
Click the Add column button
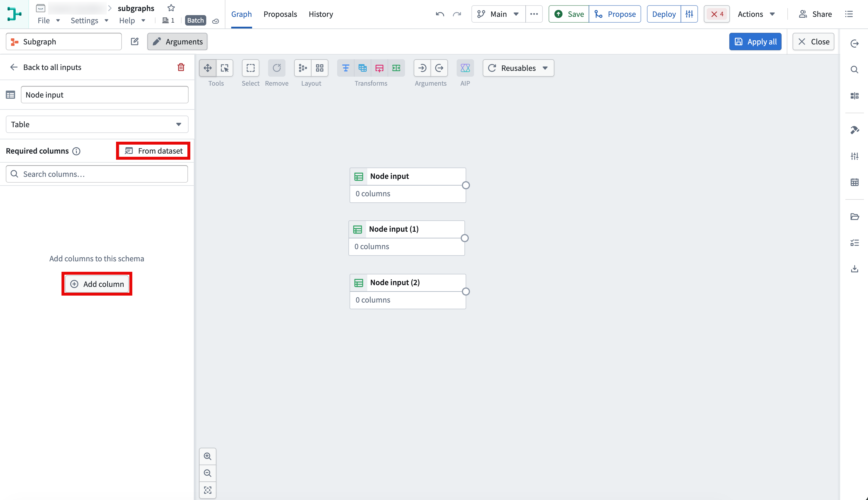coord(97,284)
